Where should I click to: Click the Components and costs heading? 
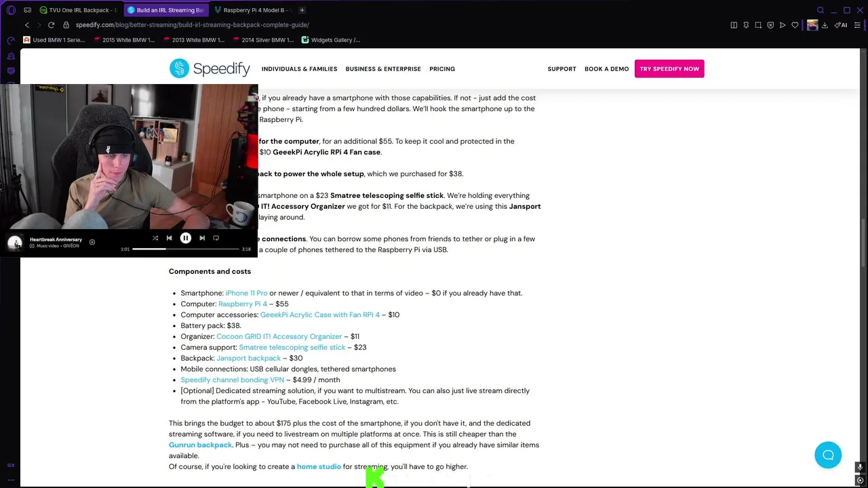(x=210, y=271)
